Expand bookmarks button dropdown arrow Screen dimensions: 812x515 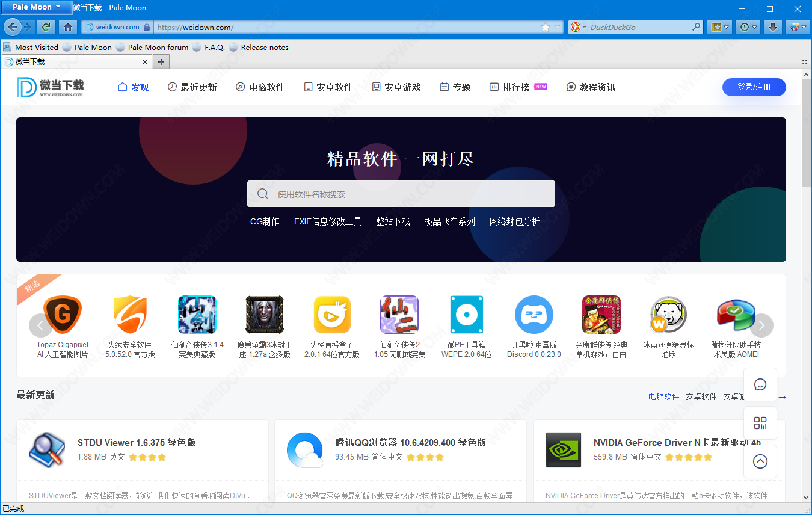tap(727, 27)
